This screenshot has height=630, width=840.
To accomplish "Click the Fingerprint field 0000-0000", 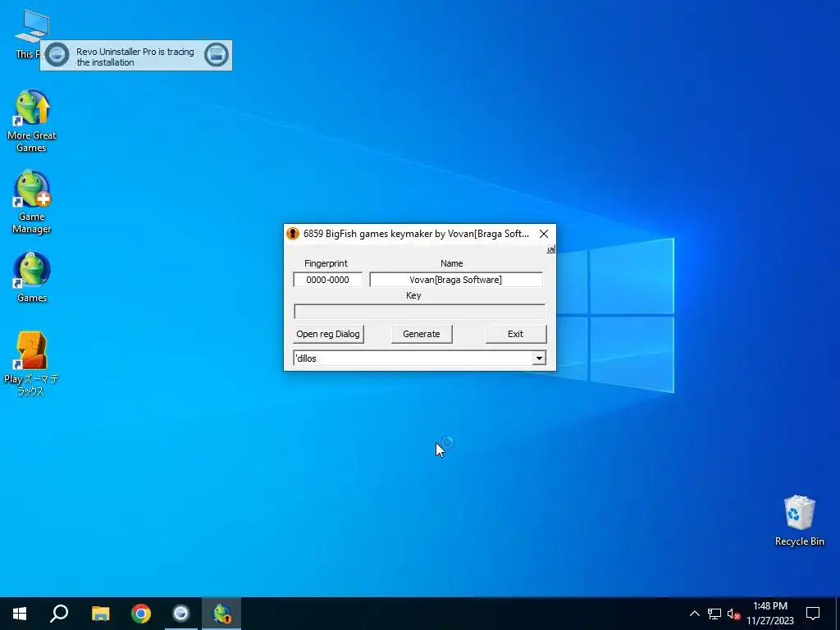I will [328, 280].
